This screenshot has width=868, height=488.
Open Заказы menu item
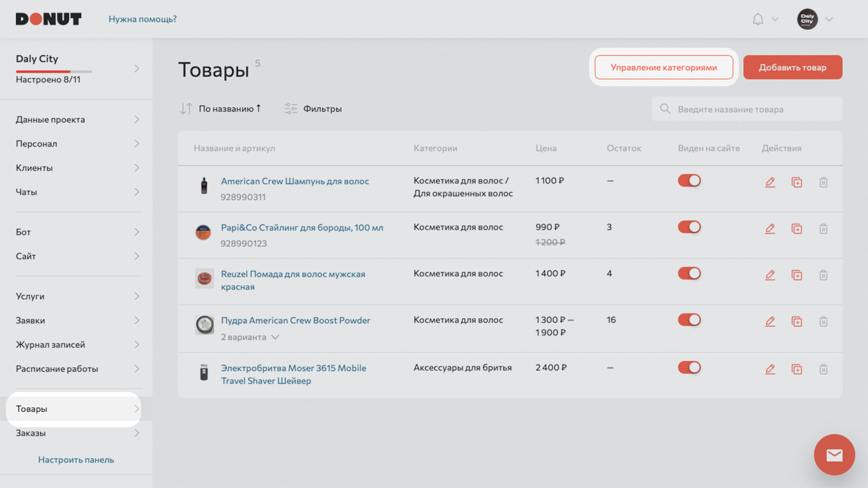[x=76, y=433]
